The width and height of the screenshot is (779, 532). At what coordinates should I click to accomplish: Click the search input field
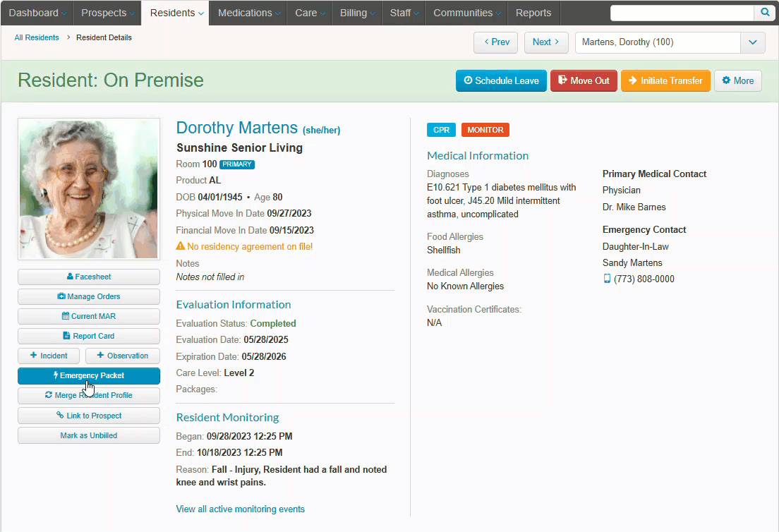(x=682, y=13)
